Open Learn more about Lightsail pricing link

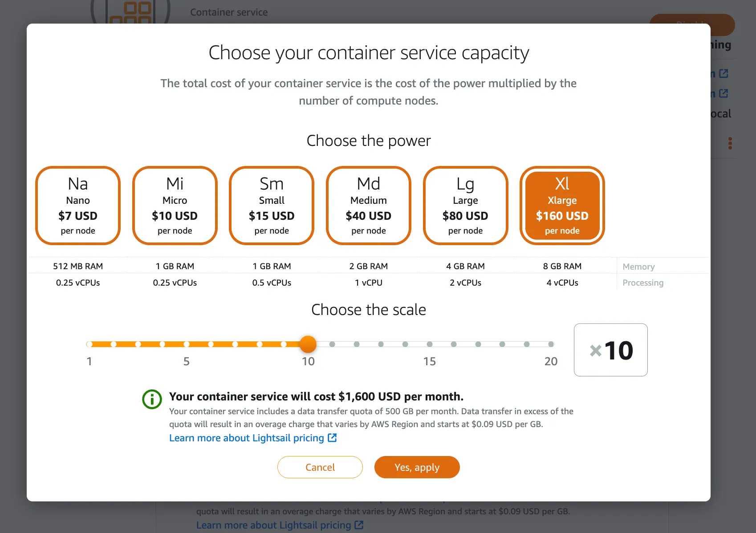(x=247, y=438)
